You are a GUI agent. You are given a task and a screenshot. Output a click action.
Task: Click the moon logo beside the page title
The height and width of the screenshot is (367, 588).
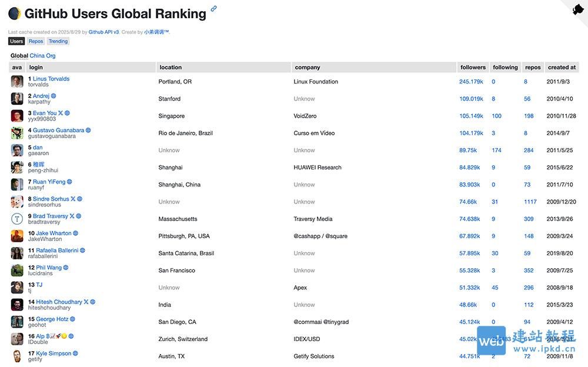(15, 14)
